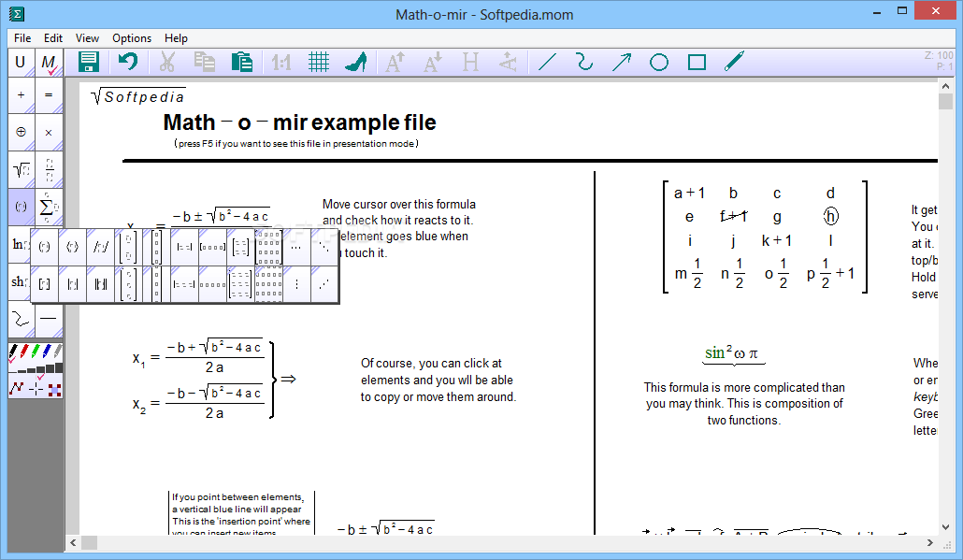Open the Edit menu

pos(52,38)
